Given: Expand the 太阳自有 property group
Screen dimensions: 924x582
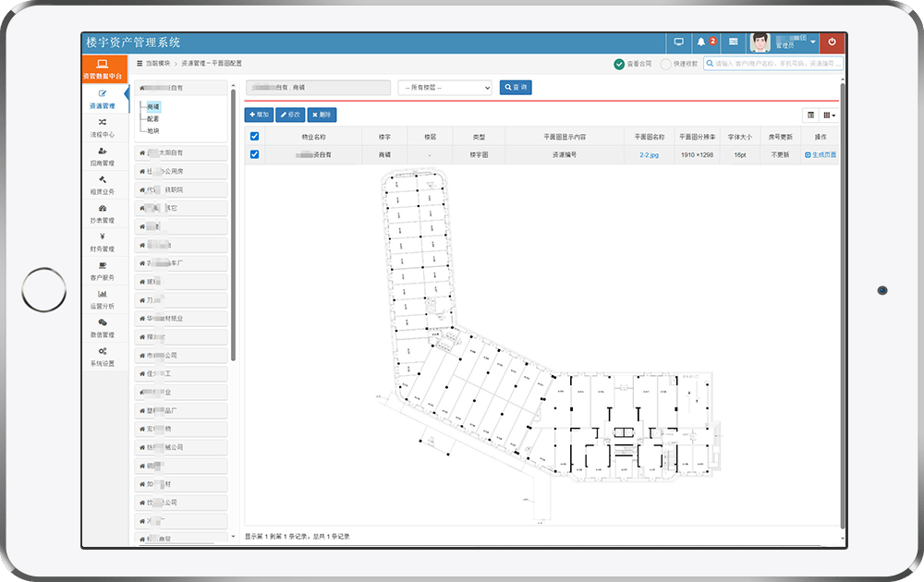Looking at the screenshot, I should coord(181,152).
